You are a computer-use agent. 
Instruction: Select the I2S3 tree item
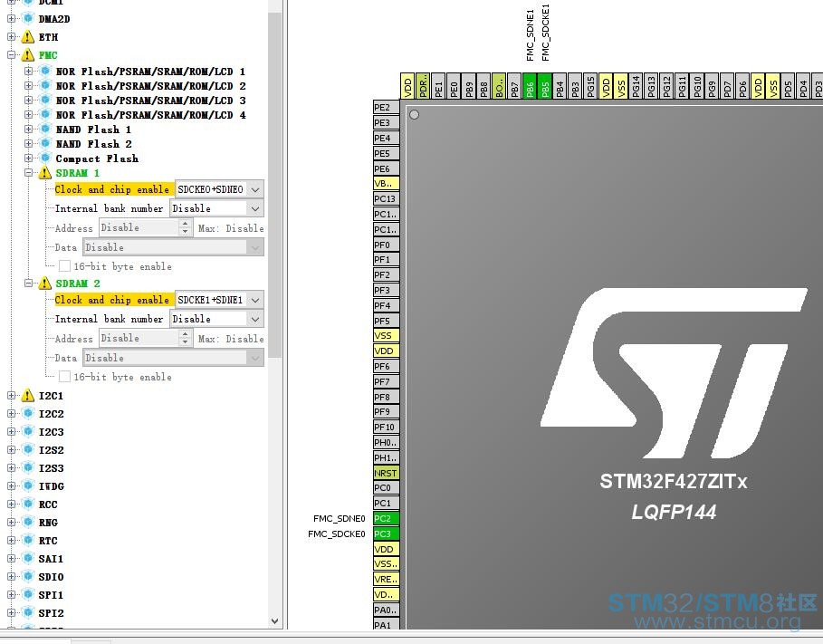coord(51,468)
